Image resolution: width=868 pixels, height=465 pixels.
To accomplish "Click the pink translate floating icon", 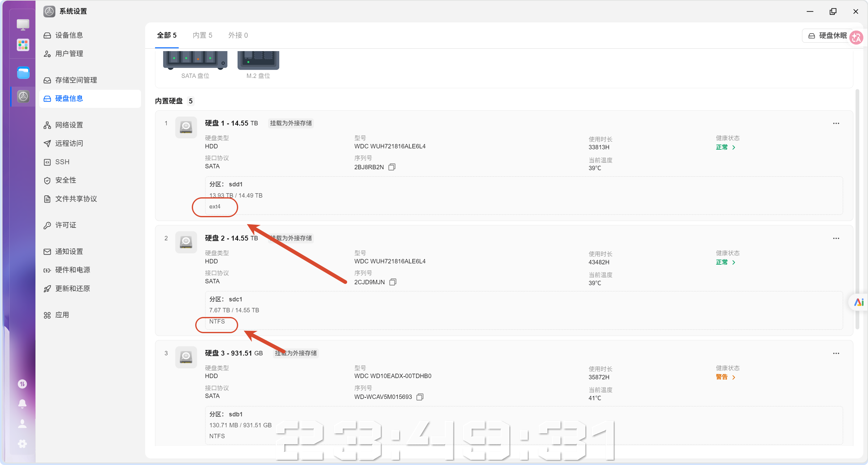I will (856, 37).
